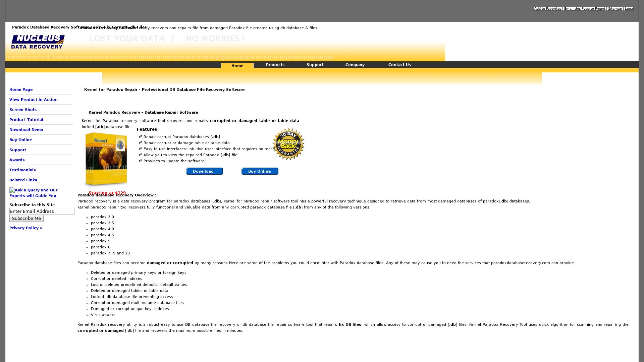Open the Contact Us menu item
Viewport: 644px width, 362px height.
(399, 65)
